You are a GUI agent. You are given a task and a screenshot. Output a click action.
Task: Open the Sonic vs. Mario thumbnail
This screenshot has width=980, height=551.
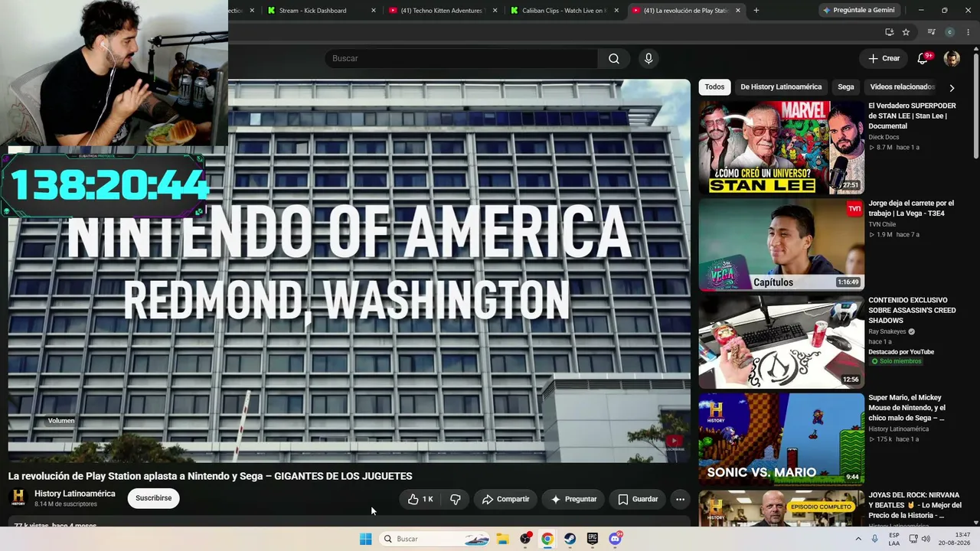[x=781, y=439]
